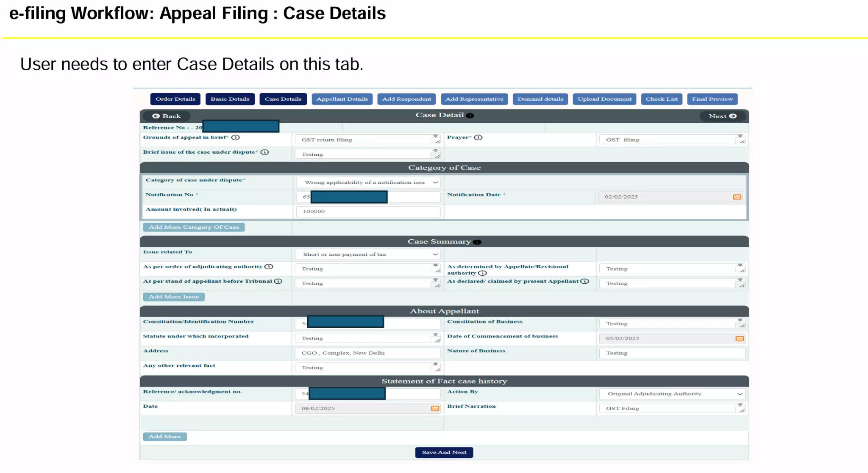The image size is (868, 473).
Task: Expand Category of case under dispute dropdown
Action: click(x=368, y=183)
